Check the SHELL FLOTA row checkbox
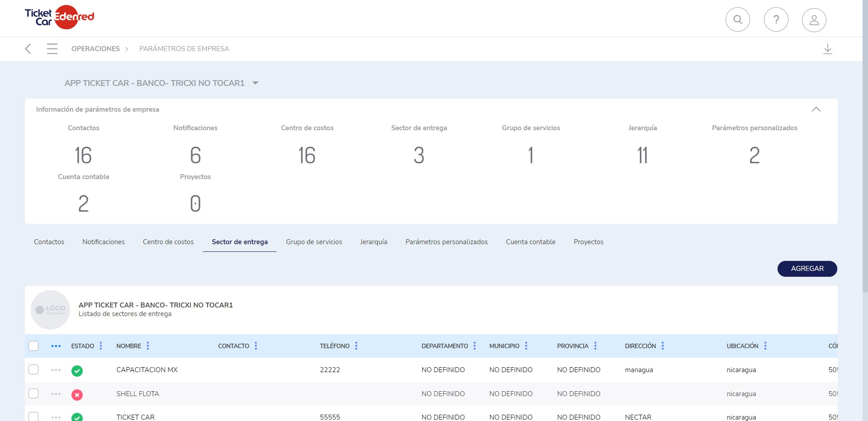 point(33,393)
